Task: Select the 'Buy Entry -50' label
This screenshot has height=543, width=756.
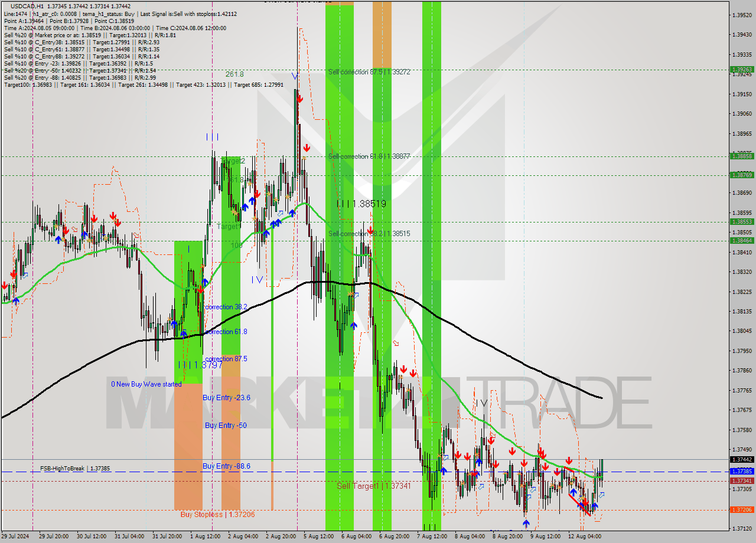Action: 226,425
